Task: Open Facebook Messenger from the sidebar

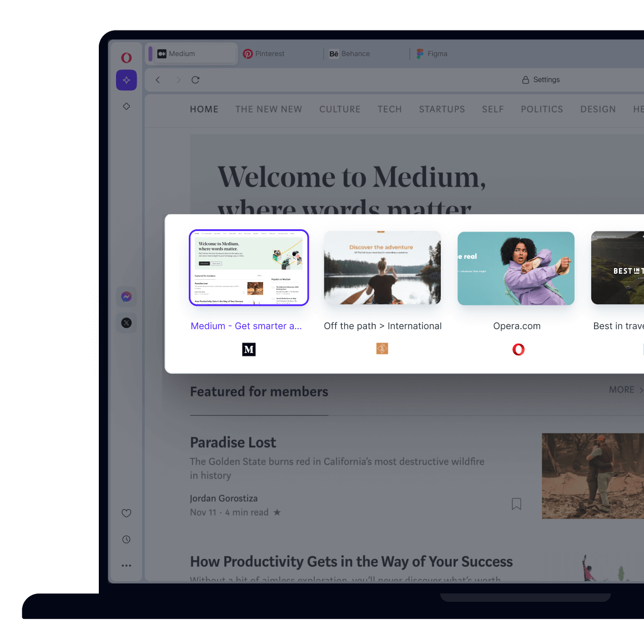Action: click(x=126, y=296)
